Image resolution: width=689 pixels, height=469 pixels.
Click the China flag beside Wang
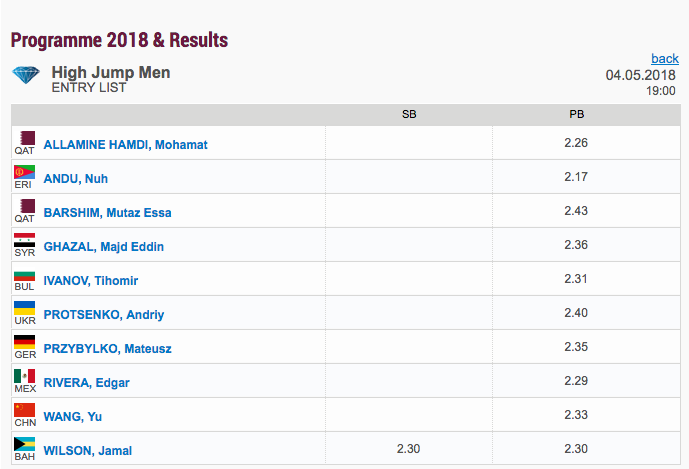[24, 409]
